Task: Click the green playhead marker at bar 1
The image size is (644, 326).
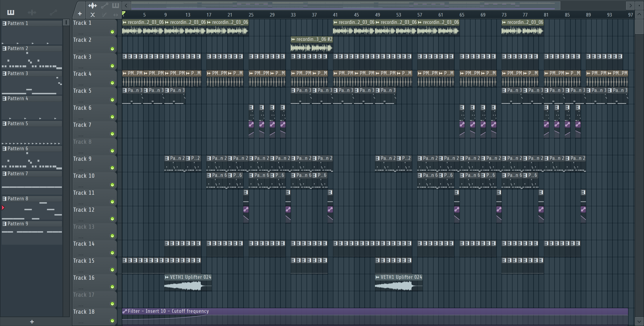Action: point(124,13)
